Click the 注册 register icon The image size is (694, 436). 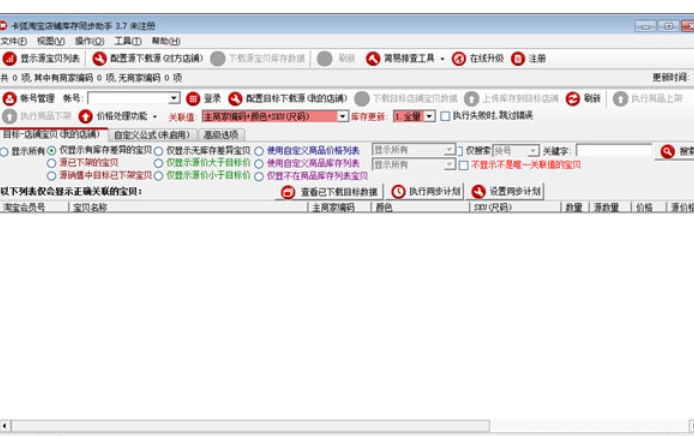[x=518, y=58]
